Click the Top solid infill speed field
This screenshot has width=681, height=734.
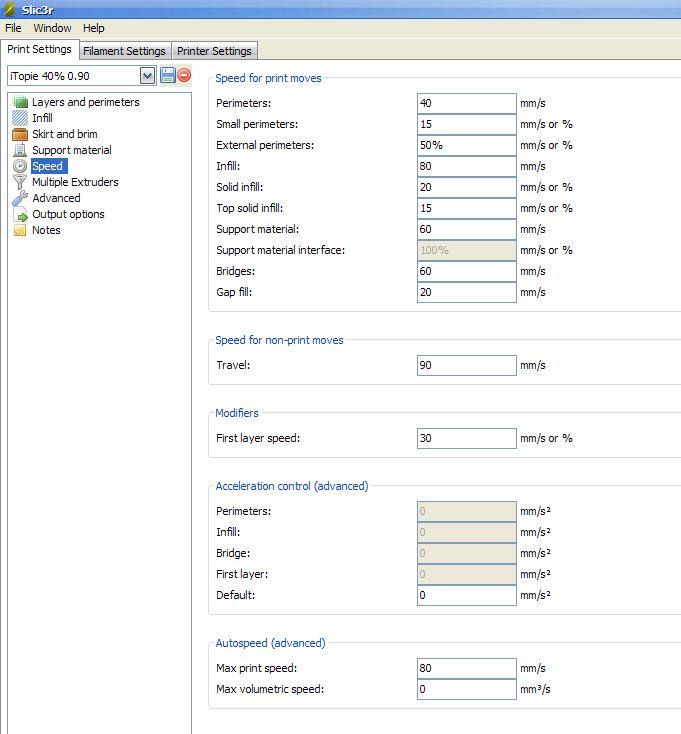pyautogui.click(x=467, y=208)
